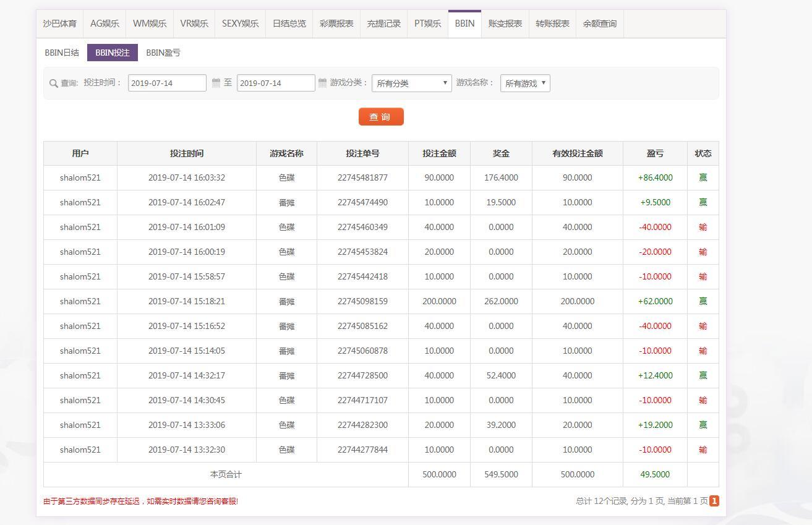Image resolution: width=812 pixels, height=525 pixels.
Task: Open calendar icon for start date
Action: pyautogui.click(x=216, y=83)
